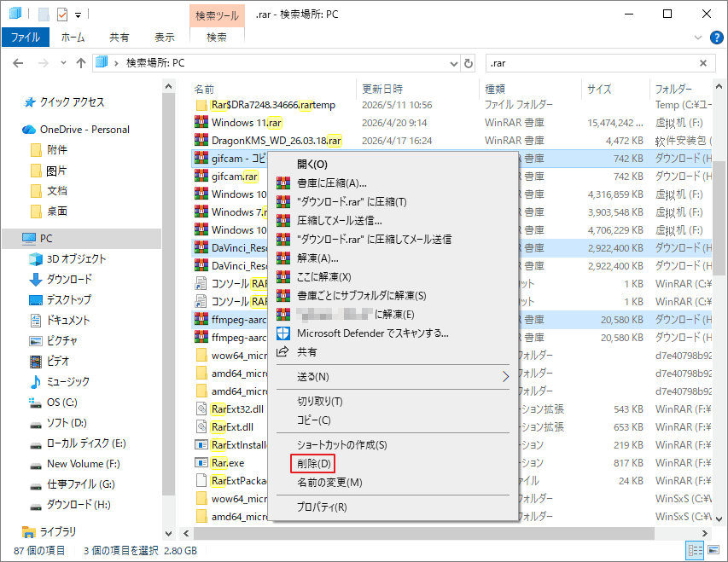The width and height of the screenshot is (728, 562).
Task: Click the Rar.exe application icon
Action: (x=201, y=463)
